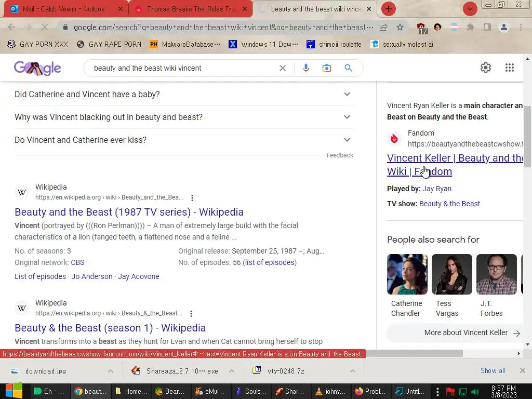Click the page vertical scrollbar
532x399 pixels.
click(x=528, y=137)
